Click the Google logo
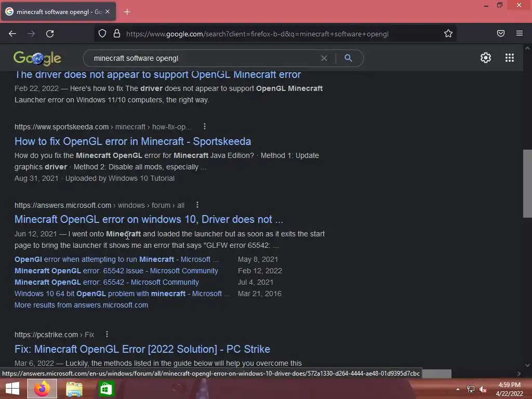This screenshot has height=399, width=532. [37, 58]
